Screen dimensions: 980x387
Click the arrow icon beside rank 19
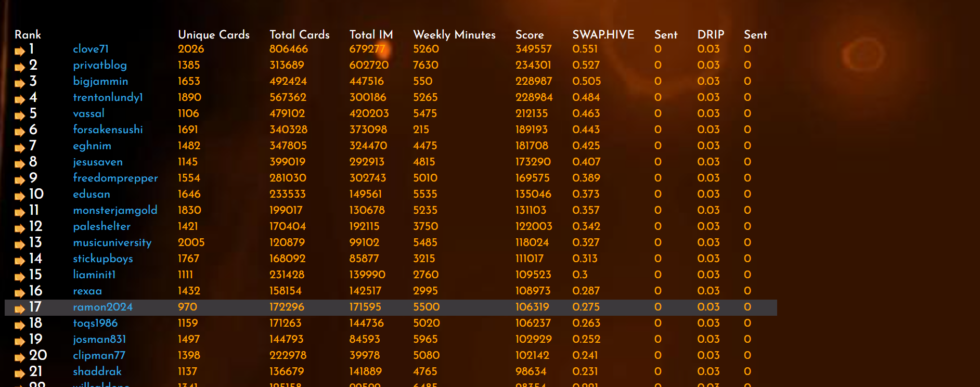pyautogui.click(x=20, y=342)
